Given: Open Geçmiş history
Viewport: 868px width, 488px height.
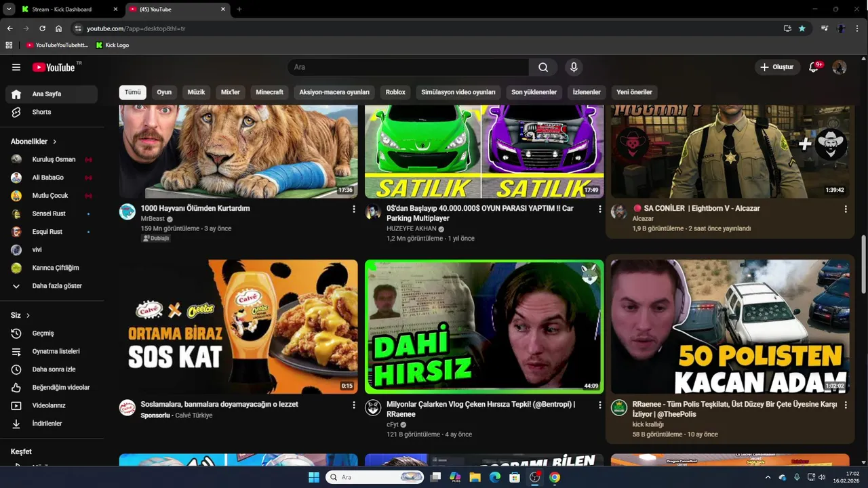Looking at the screenshot, I should click(x=52, y=333).
